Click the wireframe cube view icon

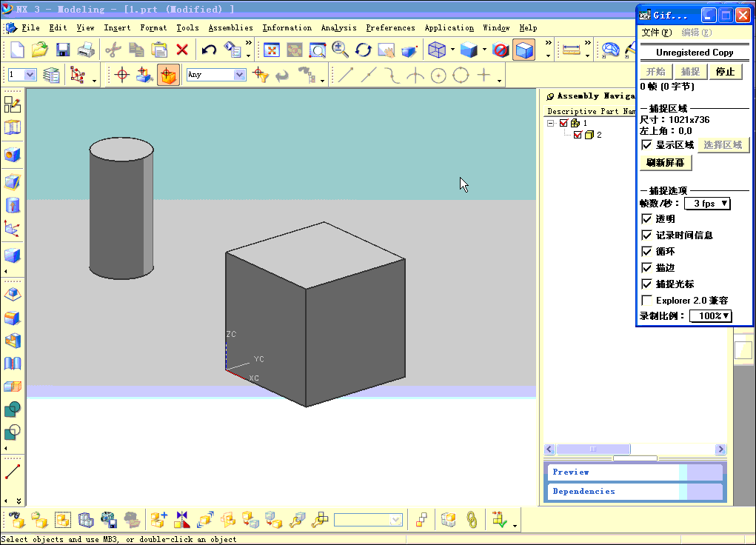437,50
